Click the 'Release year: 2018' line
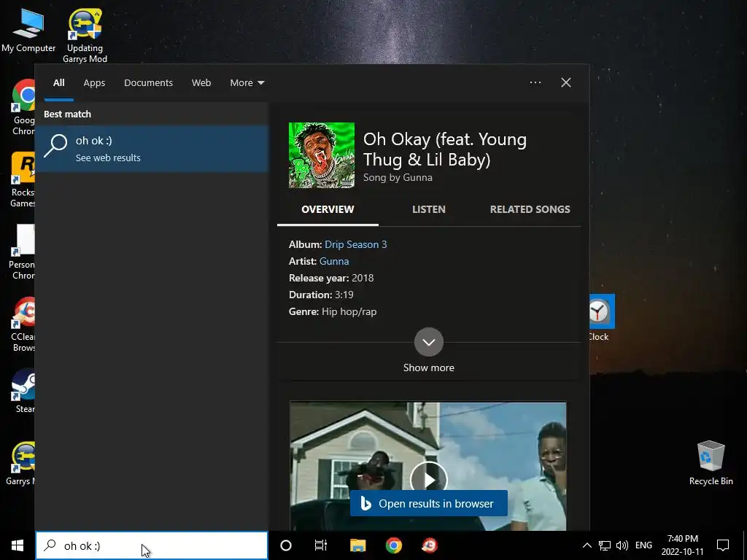 click(x=331, y=278)
